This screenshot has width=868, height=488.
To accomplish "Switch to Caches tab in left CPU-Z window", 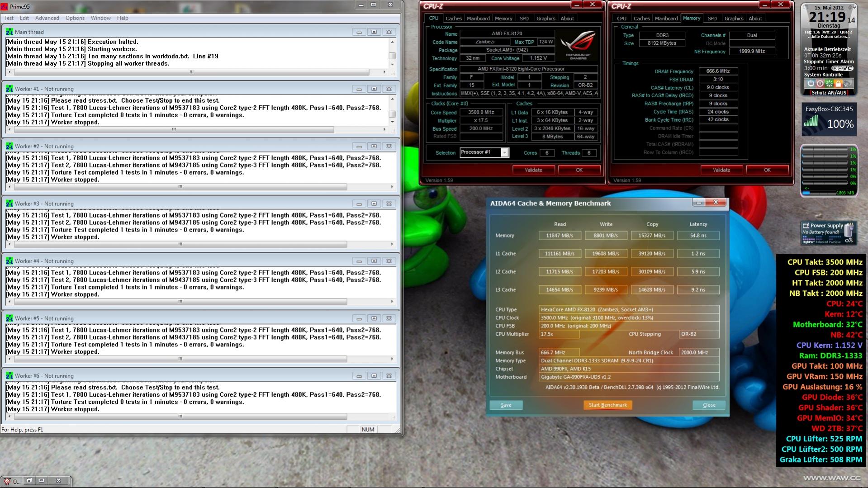I will (x=454, y=19).
